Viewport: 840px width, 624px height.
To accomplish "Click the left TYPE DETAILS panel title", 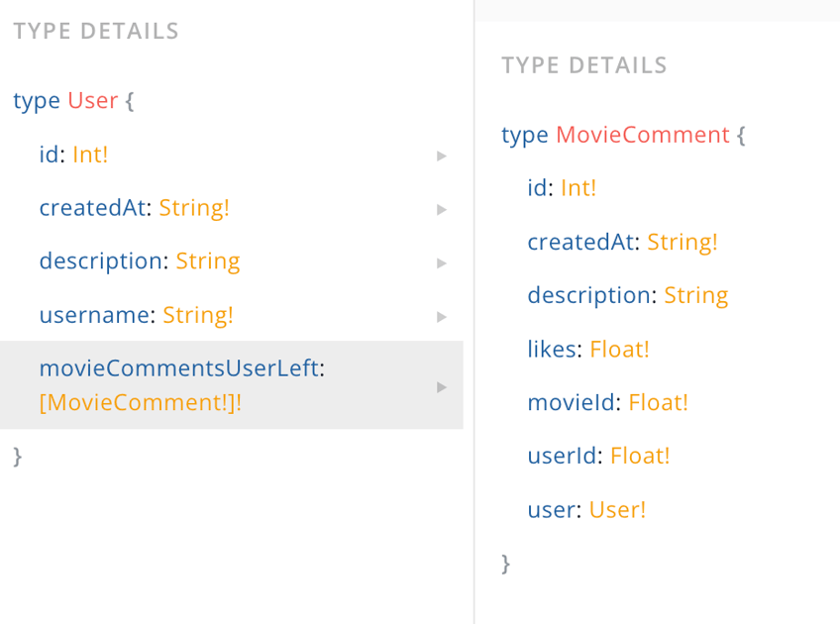I will [94, 31].
